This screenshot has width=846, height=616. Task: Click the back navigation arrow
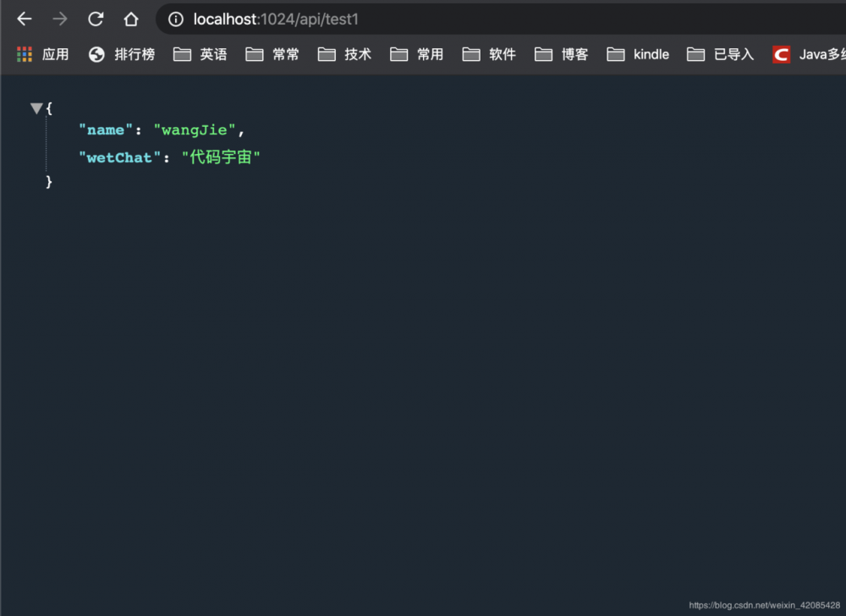point(24,19)
